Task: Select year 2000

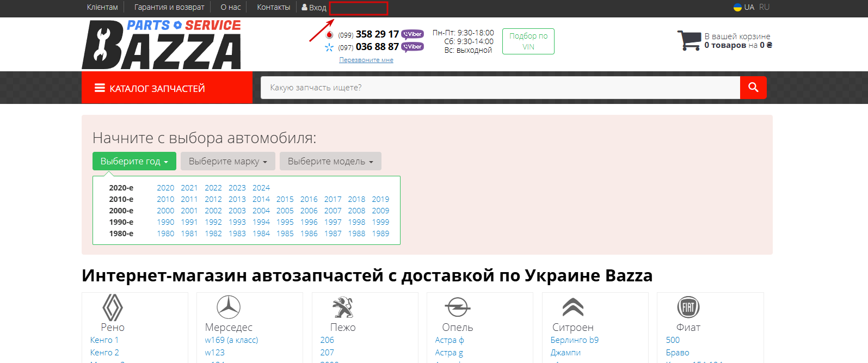Action: click(165, 211)
